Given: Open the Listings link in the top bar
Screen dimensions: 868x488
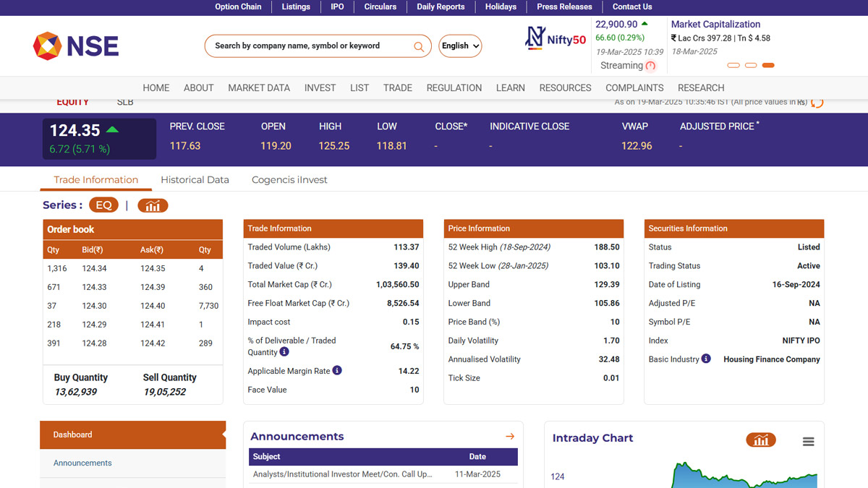Looking at the screenshot, I should [x=296, y=7].
